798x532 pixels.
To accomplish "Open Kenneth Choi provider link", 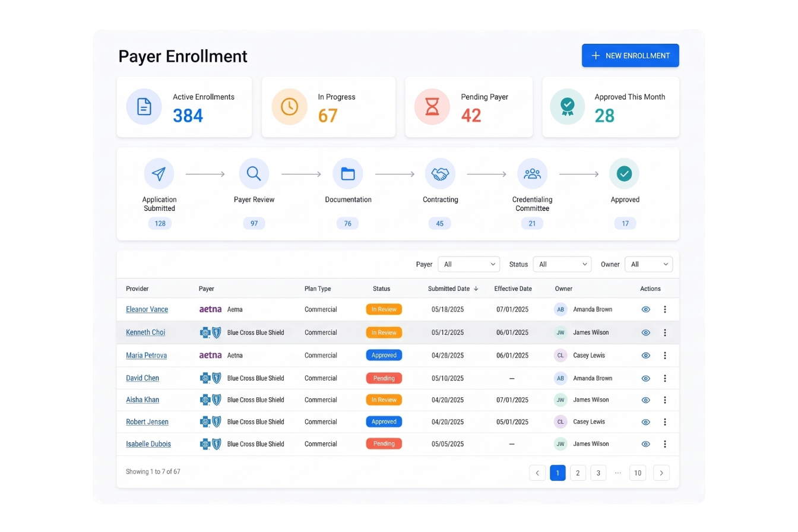I will pos(145,332).
